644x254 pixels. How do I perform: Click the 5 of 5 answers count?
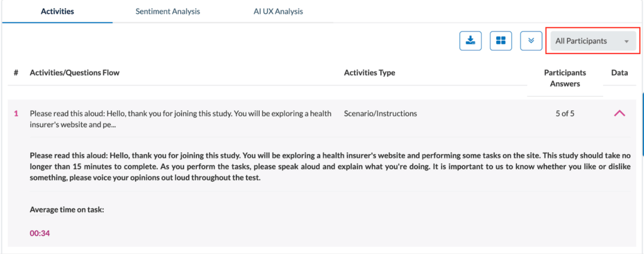pos(565,114)
